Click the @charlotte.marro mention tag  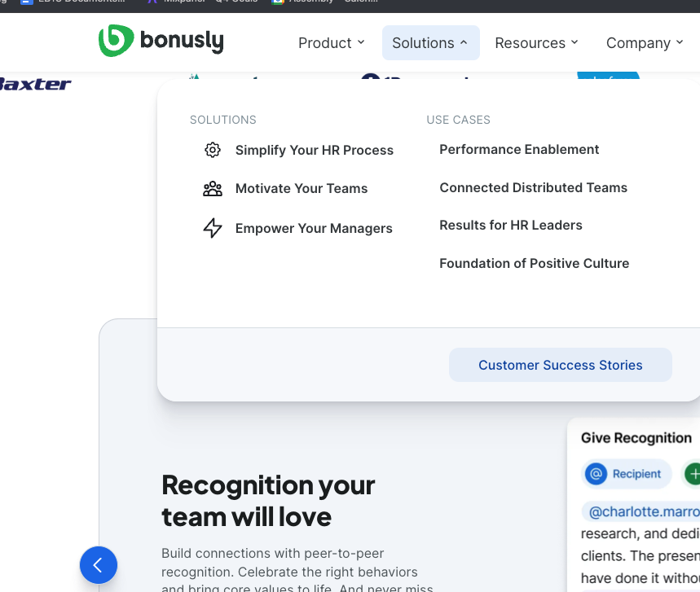(641, 511)
